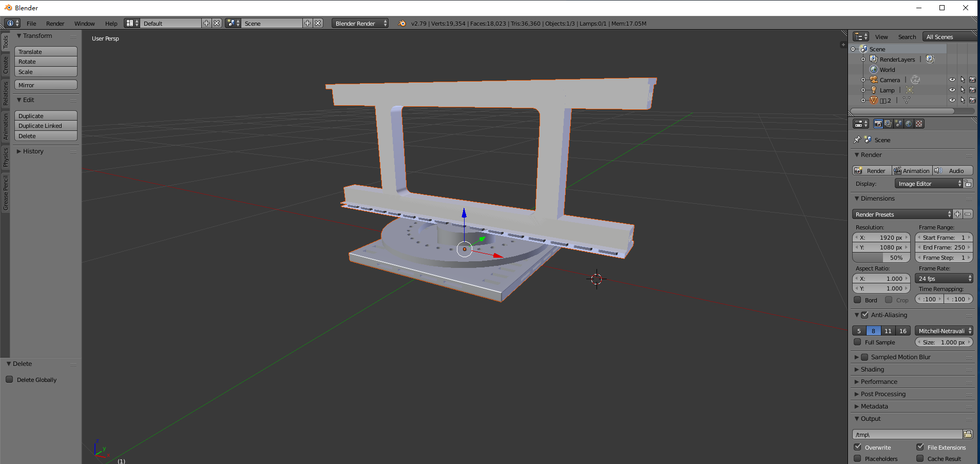Click the Lamp icon in the Outliner
The height and width of the screenshot is (464, 980).
(874, 91)
